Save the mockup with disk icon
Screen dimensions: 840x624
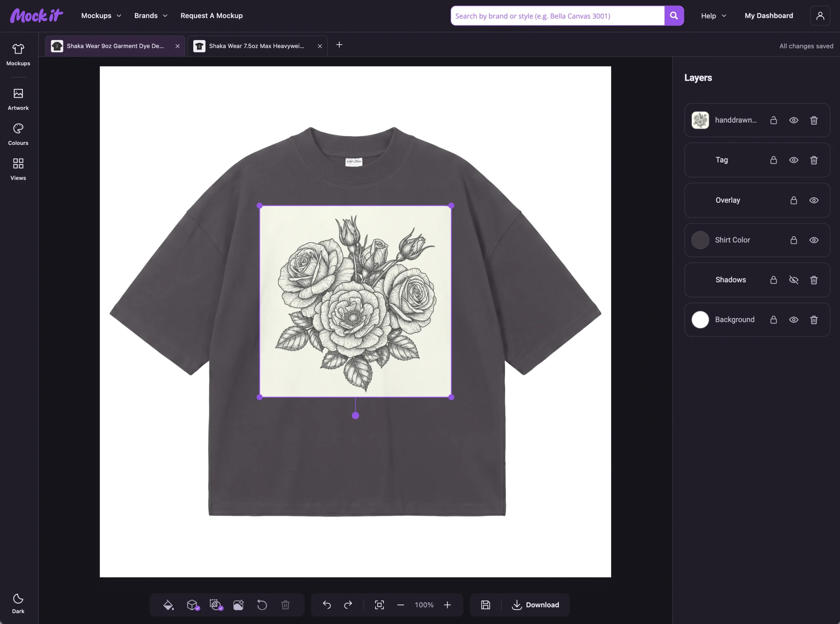(486, 605)
